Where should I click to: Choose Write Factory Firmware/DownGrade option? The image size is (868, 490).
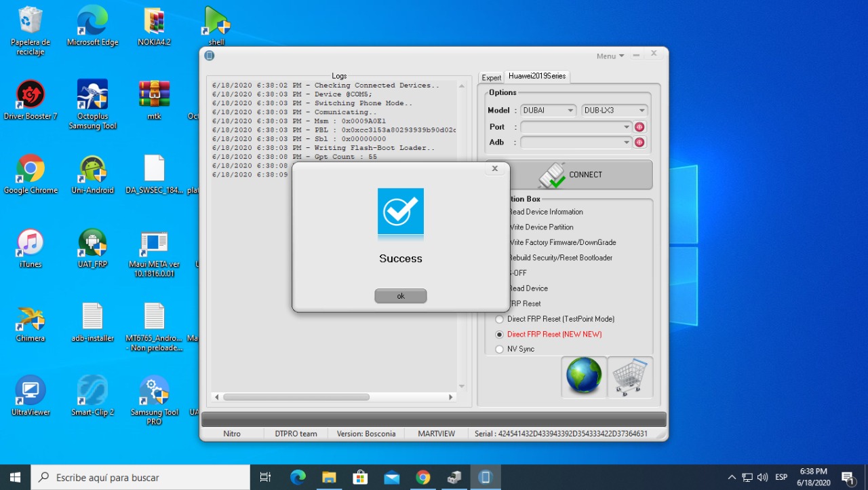(x=562, y=242)
